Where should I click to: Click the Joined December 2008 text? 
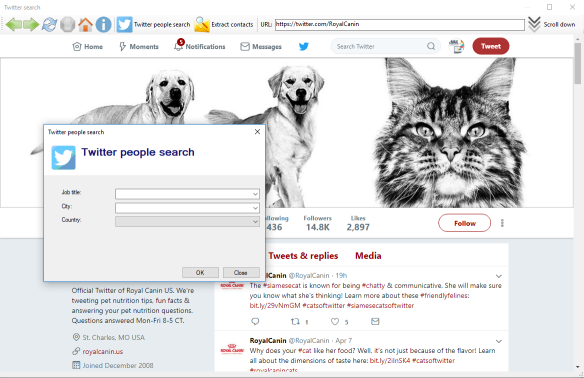click(118, 365)
